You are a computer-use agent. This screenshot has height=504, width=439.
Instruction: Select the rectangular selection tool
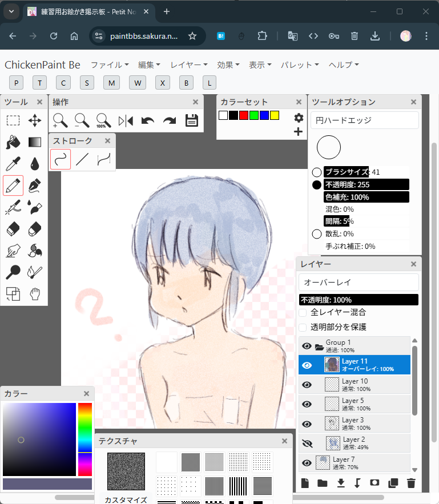pos(13,121)
